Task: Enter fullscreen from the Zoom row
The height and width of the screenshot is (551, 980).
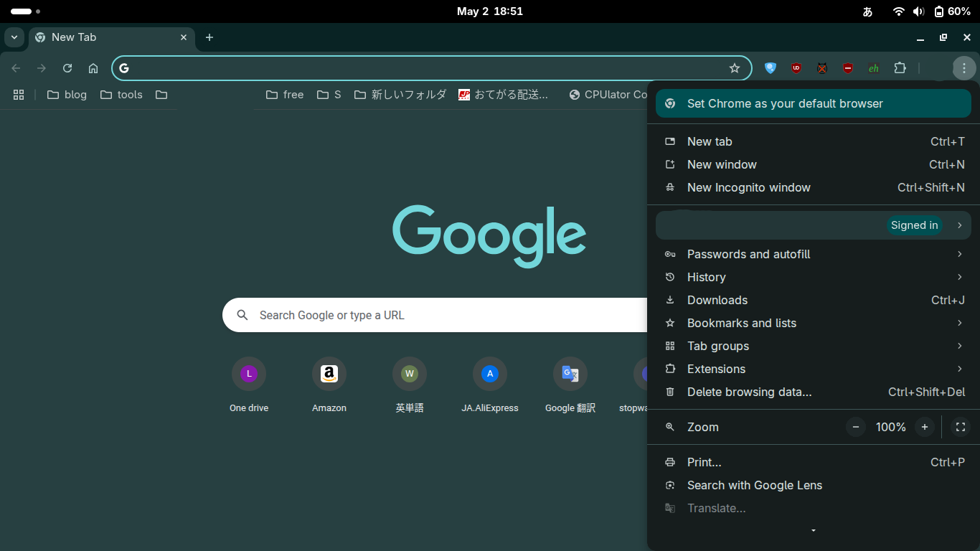Action: [961, 427]
